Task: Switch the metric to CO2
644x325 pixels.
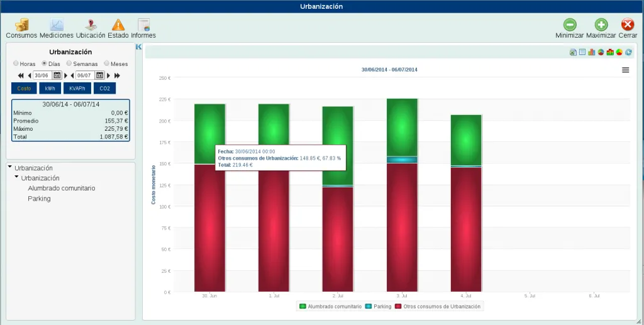Action: tap(105, 88)
